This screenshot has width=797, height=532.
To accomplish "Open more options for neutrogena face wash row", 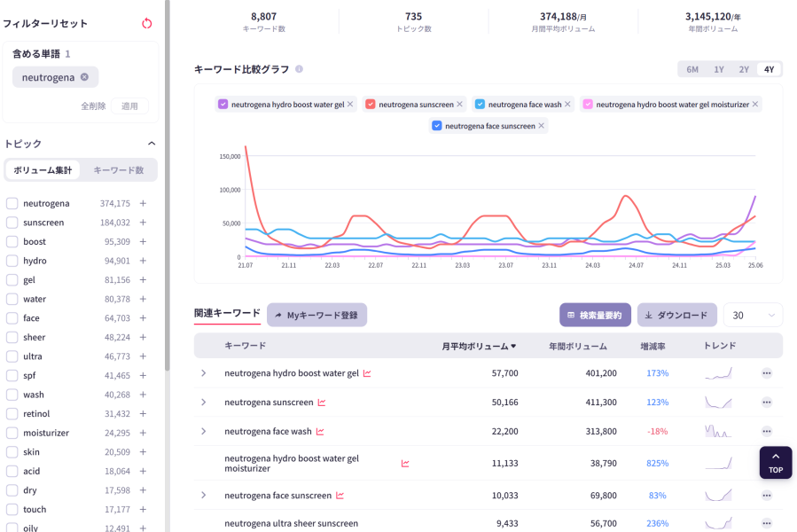I will [767, 431].
